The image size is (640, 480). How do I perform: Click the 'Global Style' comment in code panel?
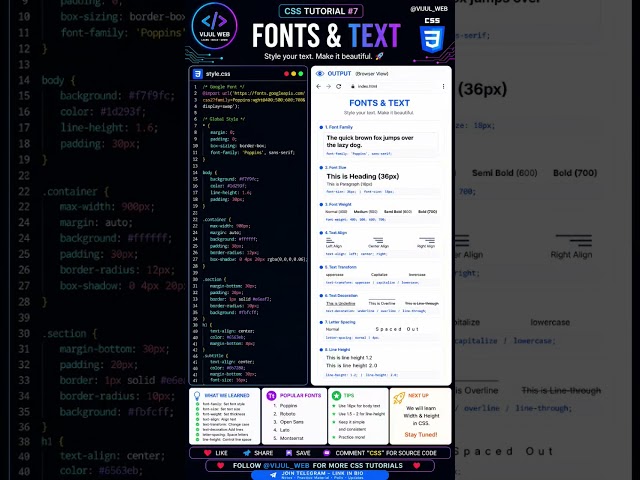pos(224,119)
